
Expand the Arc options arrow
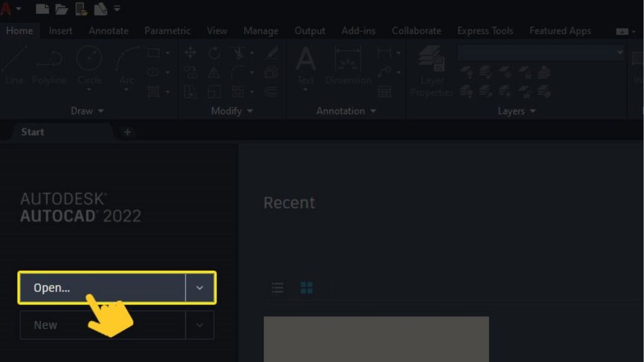pyautogui.click(x=127, y=90)
